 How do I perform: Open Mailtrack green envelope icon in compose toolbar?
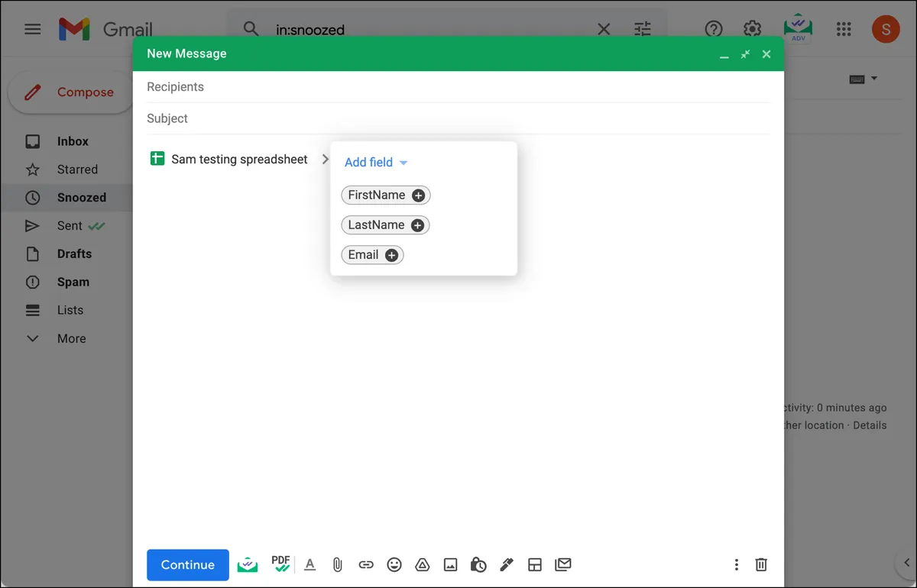point(248,565)
